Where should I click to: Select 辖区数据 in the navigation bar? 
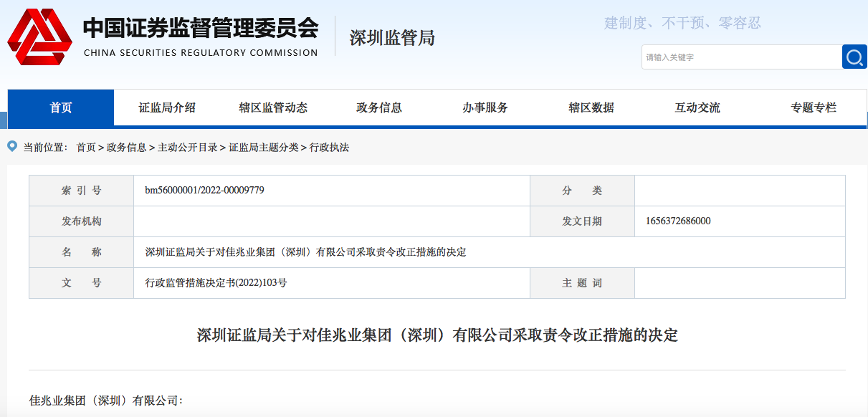(x=591, y=108)
